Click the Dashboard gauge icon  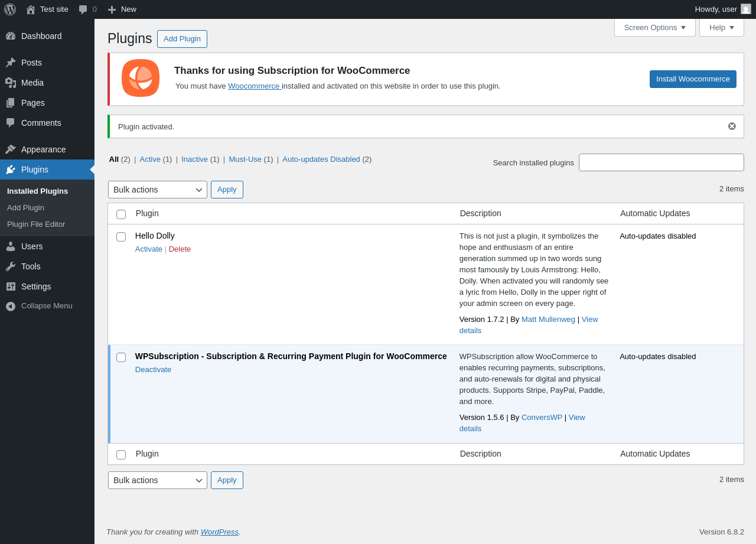point(11,36)
